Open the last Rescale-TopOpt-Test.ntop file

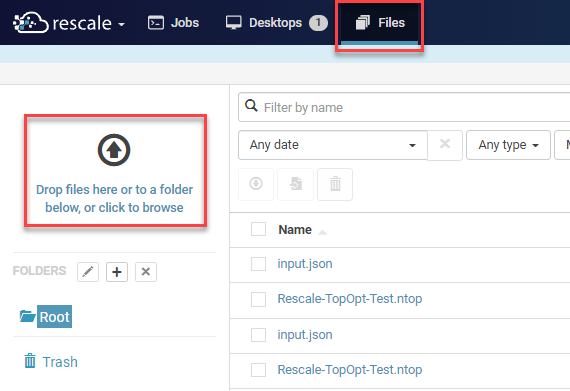tap(350, 370)
